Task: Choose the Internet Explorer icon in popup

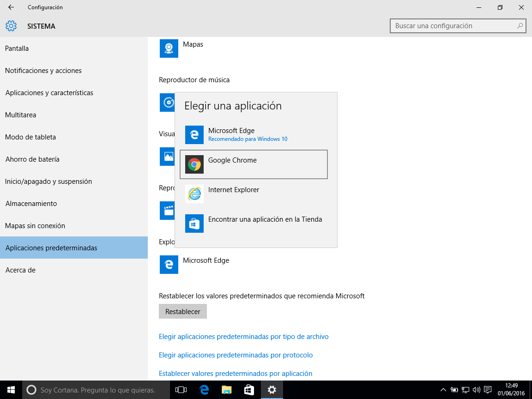Action: (x=194, y=194)
